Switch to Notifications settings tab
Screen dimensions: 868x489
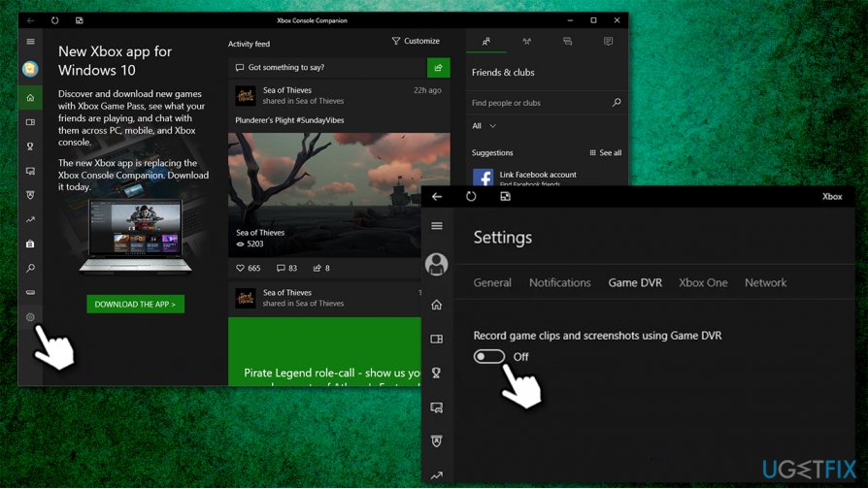[559, 282]
